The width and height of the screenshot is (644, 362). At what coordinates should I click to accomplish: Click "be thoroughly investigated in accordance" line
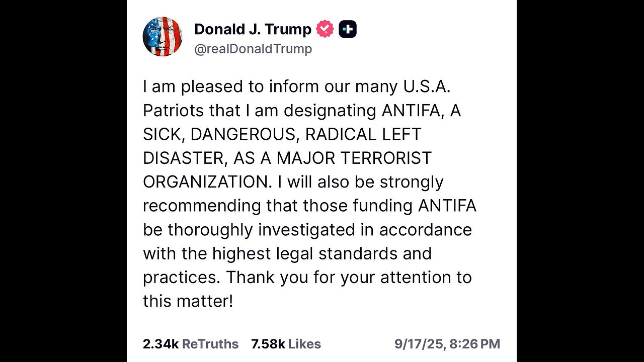(x=307, y=229)
